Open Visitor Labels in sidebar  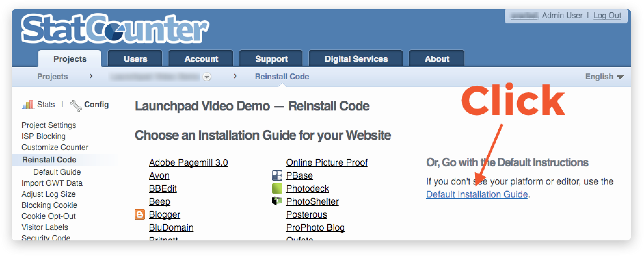coord(45,227)
